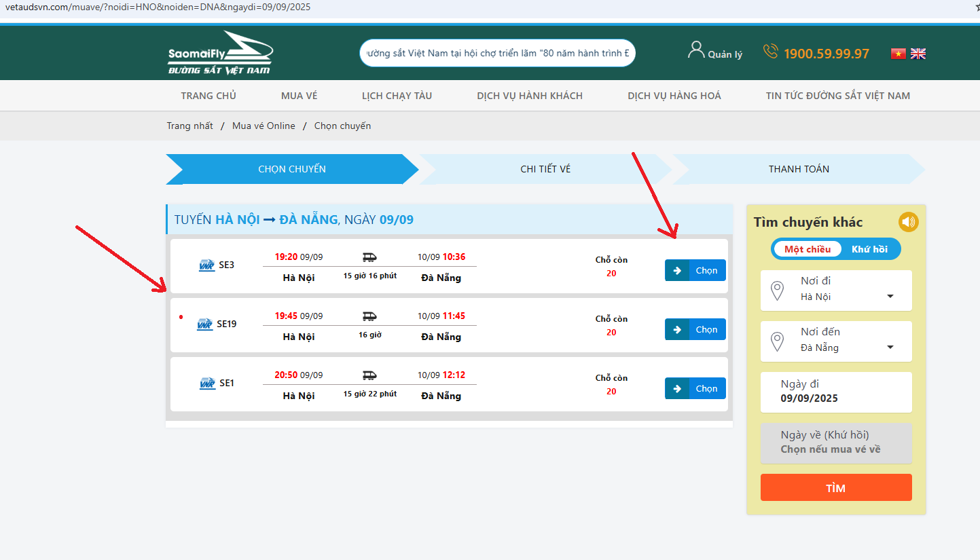Open the Nơi đi departure dropdown
Viewport: 980px width, 560px height.
pyautogui.click(x=836, y=291)
